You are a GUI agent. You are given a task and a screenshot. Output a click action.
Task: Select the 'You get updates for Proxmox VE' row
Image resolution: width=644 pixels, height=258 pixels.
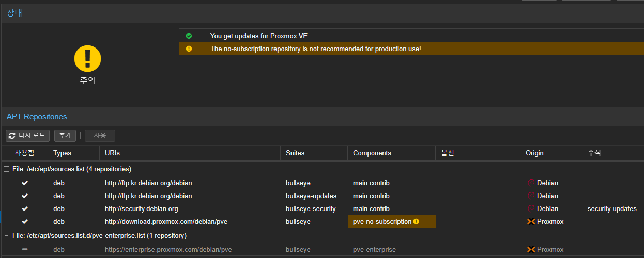click(x=411, y=36)
